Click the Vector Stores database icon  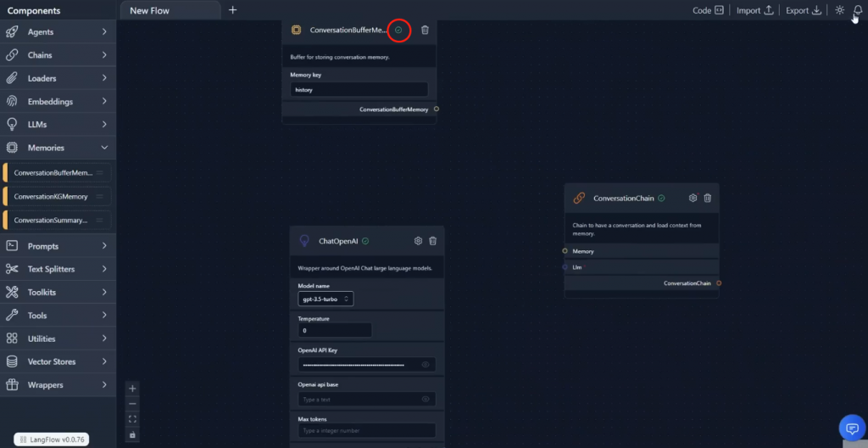[x=12, y=361]
